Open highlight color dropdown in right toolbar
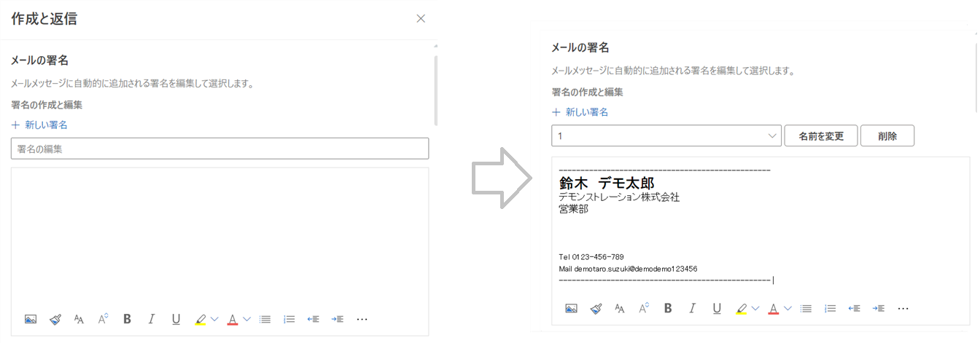Image resolution: width=980 pixels, height=343 pixels. [755, 308]
